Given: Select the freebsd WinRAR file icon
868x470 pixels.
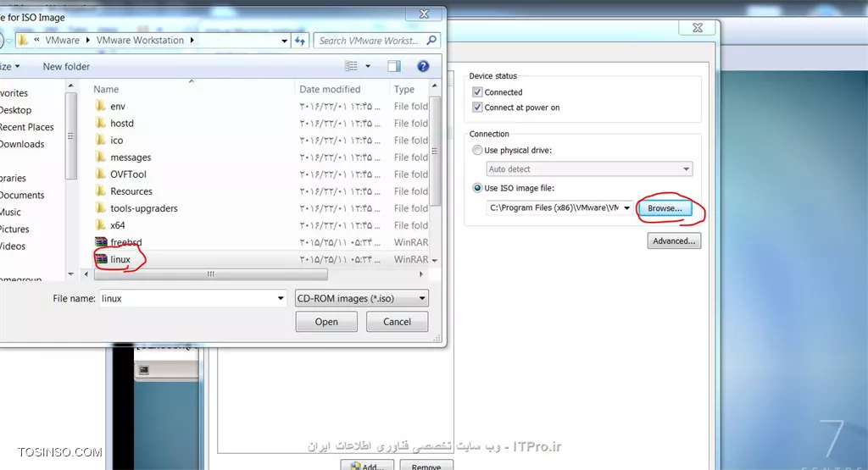Looking at the screenshot, I should coord(101,242).
